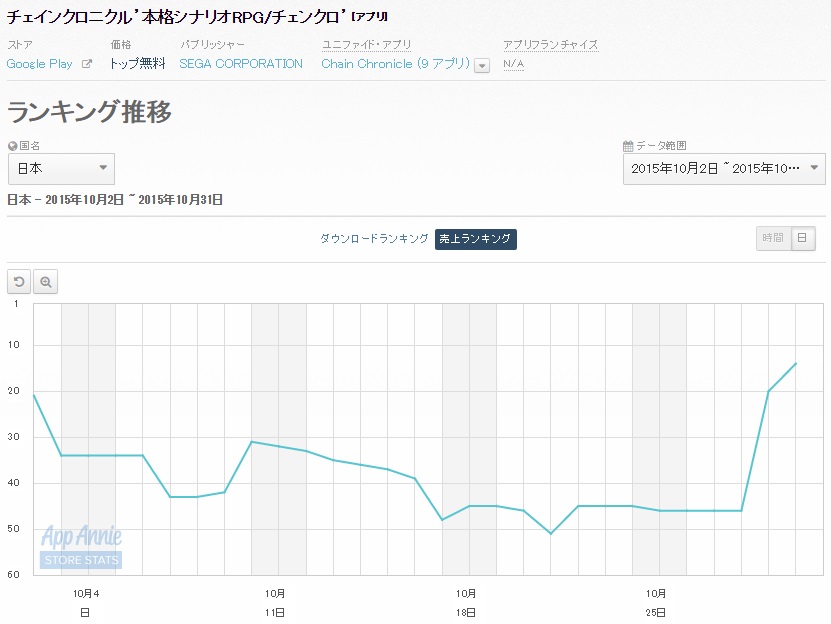The width and height of the screenshot is (831, 624).
Task: Click the ユニファイド・アプリ label
Action: click(x=367, y=45)
